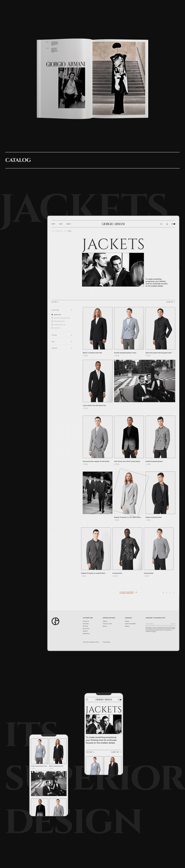Open the SORT BY dropdown on the desktop page
Viewport: 185px width, 868px height.
[x=171, y=302]
